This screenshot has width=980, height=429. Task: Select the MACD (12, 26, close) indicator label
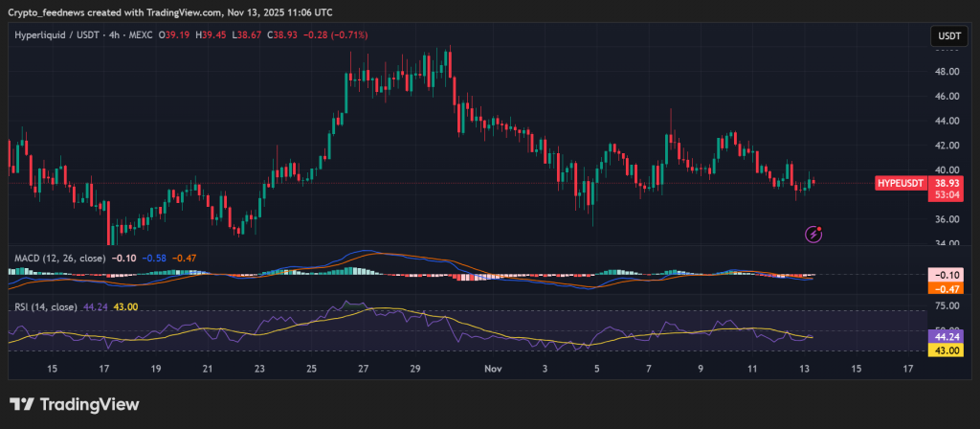tap(58, 258)
